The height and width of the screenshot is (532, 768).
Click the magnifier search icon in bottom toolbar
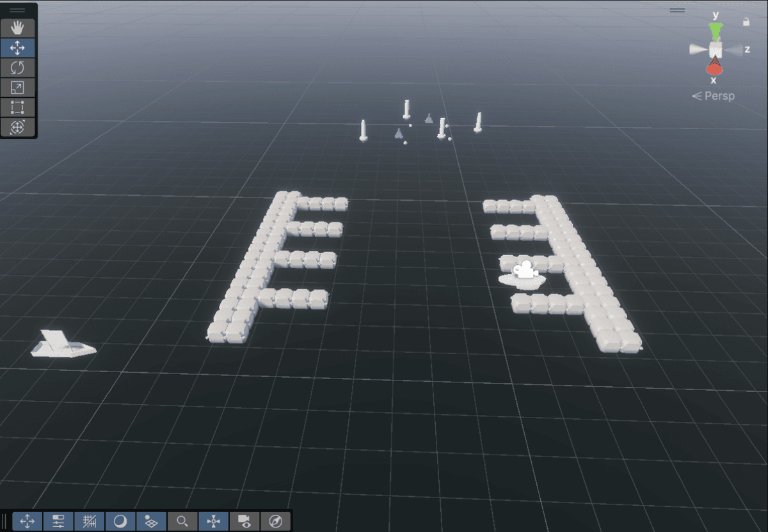coord(182,521)
